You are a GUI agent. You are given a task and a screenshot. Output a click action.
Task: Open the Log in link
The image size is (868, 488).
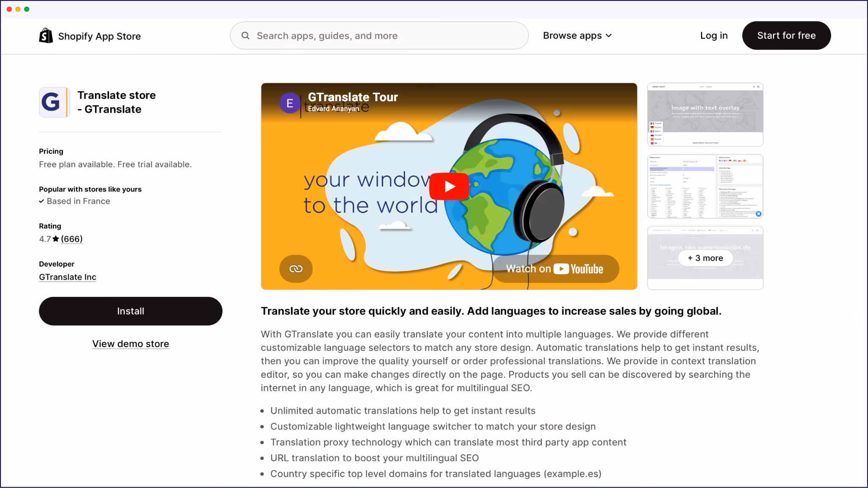point(714,36)
